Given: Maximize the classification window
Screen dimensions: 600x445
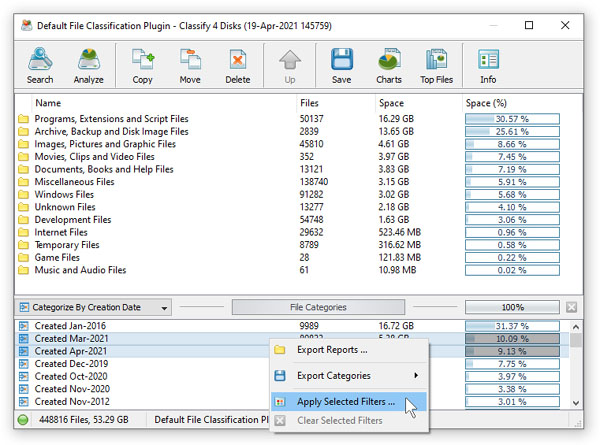Looking at the screenshot, I should pos(529,25).
